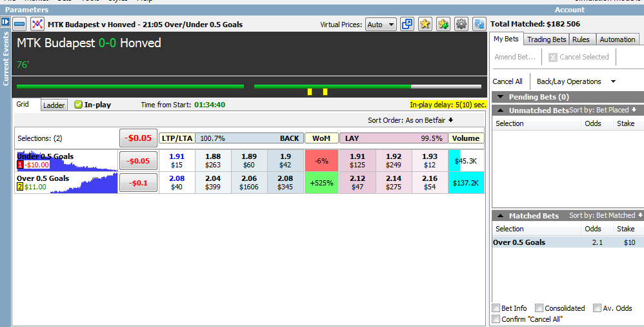Lay Over 0.5 Goals at 2.14
This screenshot has height=327, width=644.
(x=394, y=183)
